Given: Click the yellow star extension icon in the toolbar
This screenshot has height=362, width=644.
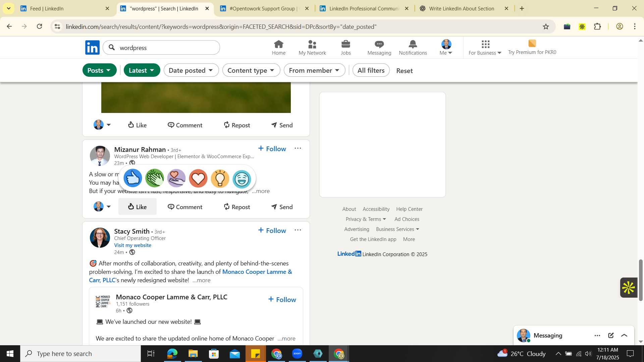Looking at the screenshot, I should (x=582, y=26).
